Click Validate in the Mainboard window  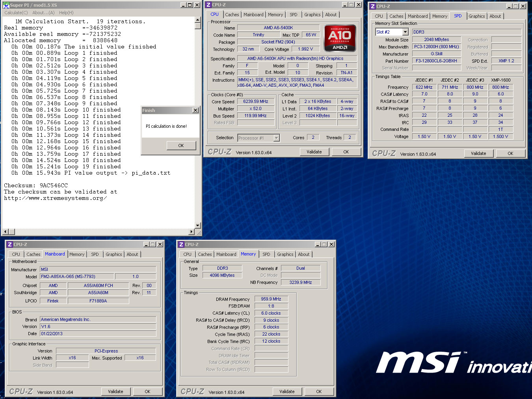[x=115, y=392]
